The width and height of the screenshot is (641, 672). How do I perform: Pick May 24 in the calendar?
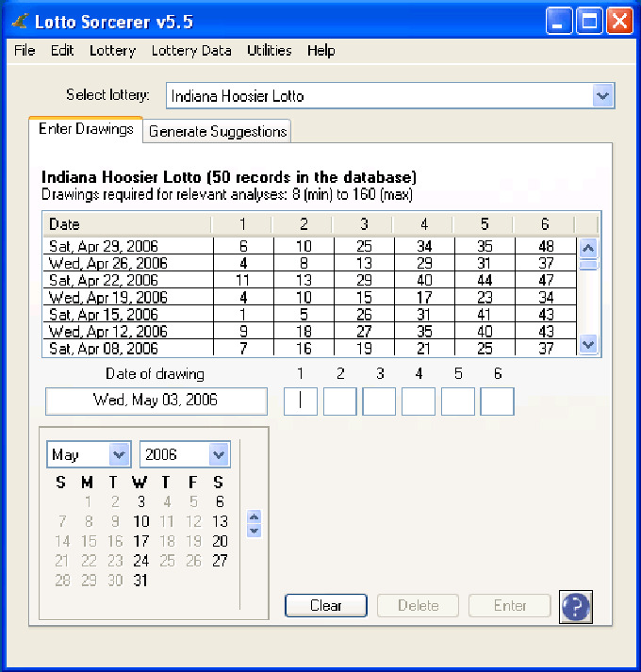[141, 561]
